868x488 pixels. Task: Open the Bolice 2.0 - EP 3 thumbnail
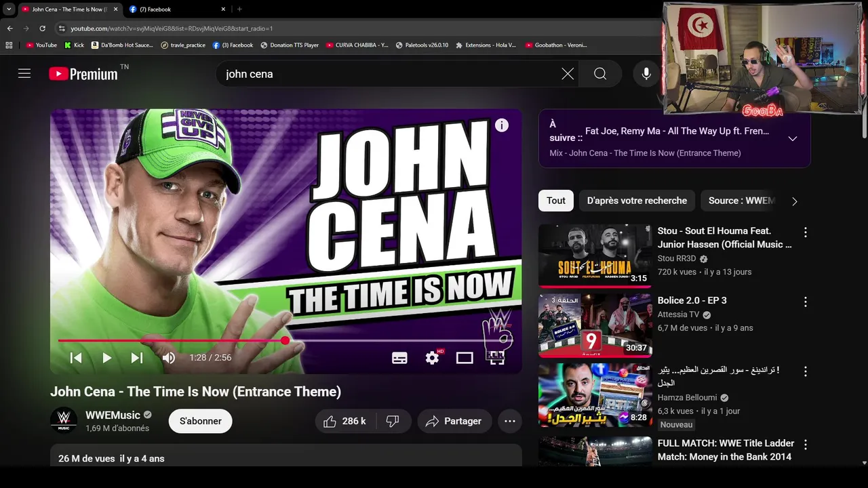tap(595, 325)
